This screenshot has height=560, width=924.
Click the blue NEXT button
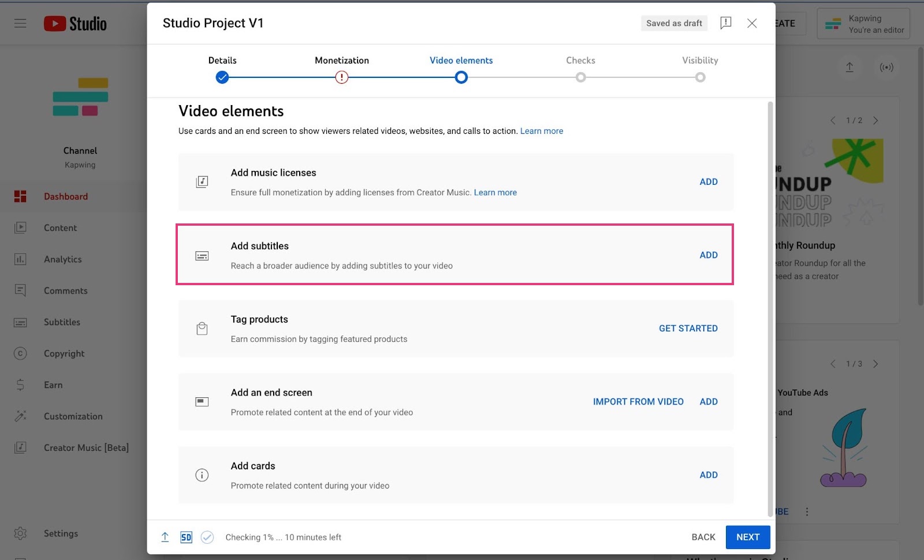[x=748, y=537]
